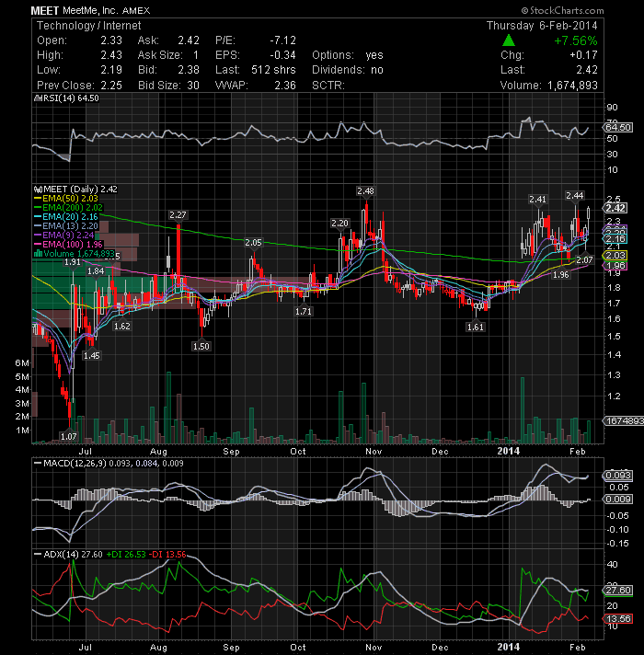Click the current price tag 2.42

(615, 209)
